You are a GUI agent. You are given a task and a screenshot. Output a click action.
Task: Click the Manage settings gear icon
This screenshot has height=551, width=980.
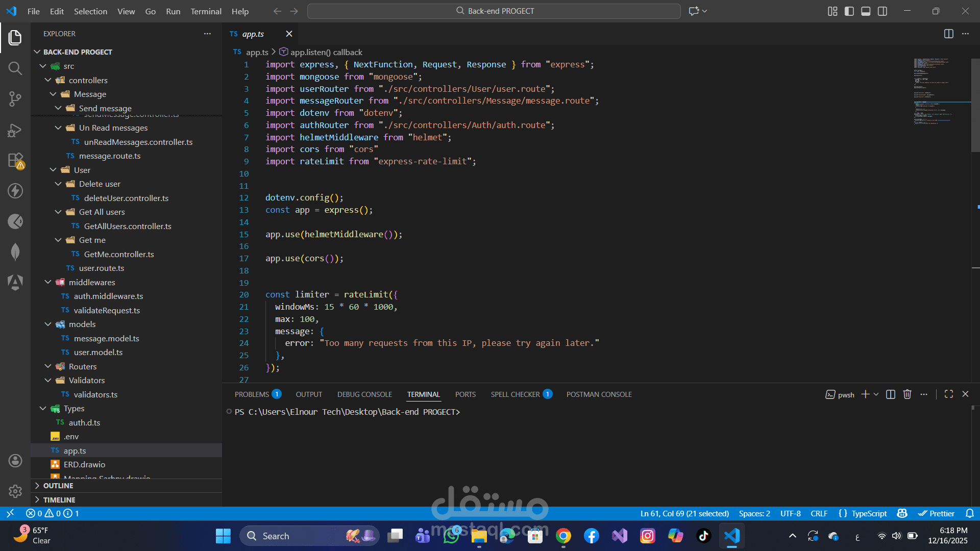[15, 491]
